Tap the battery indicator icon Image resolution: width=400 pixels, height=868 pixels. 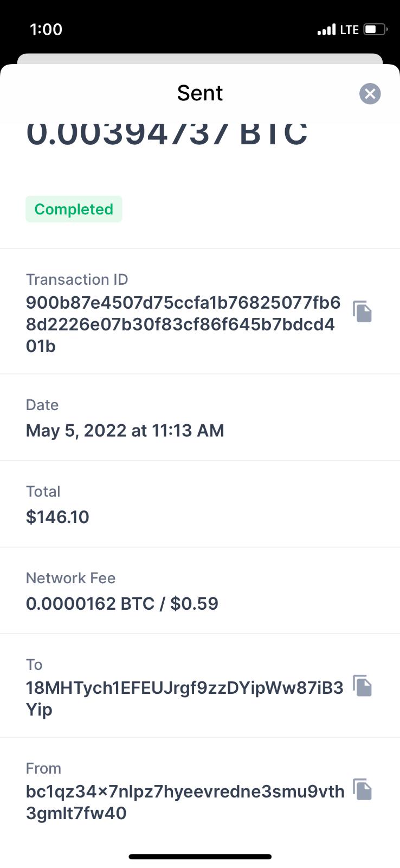point(375,29)
